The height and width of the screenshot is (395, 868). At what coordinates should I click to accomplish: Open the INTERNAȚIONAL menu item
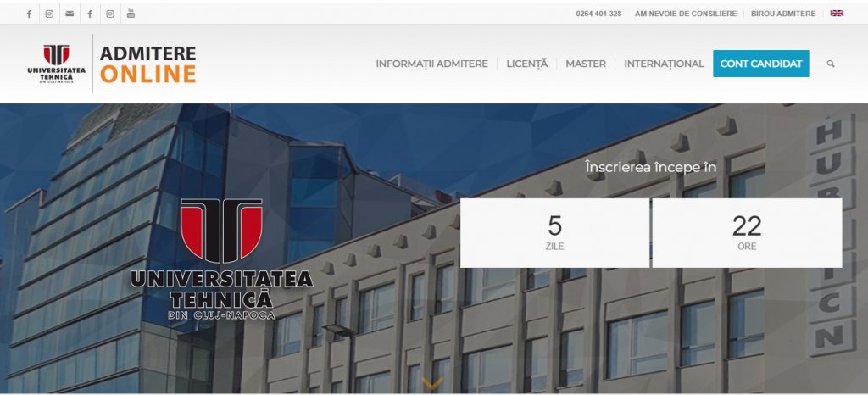[664, 64]
